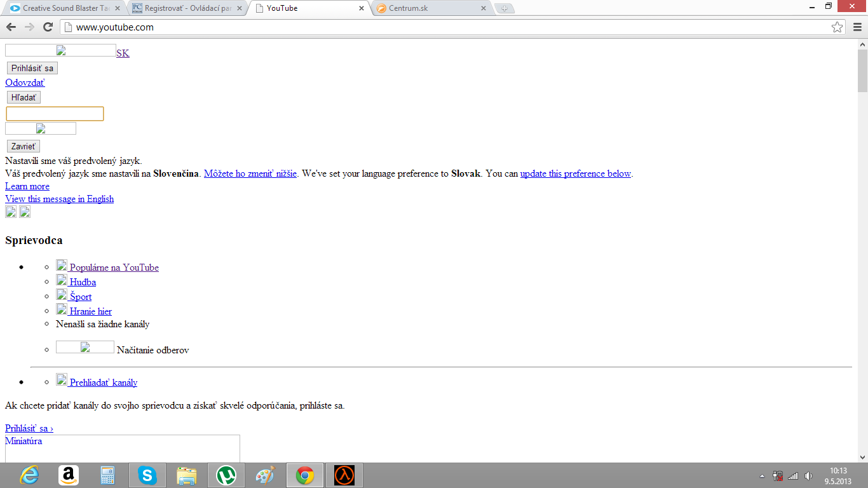Focus the YouTube search input field
868x488 pixels.
[x=55, y=114]
